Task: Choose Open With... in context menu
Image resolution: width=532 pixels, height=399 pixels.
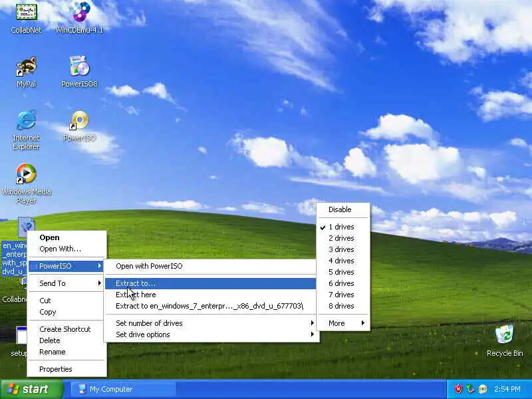Action: 67,249
